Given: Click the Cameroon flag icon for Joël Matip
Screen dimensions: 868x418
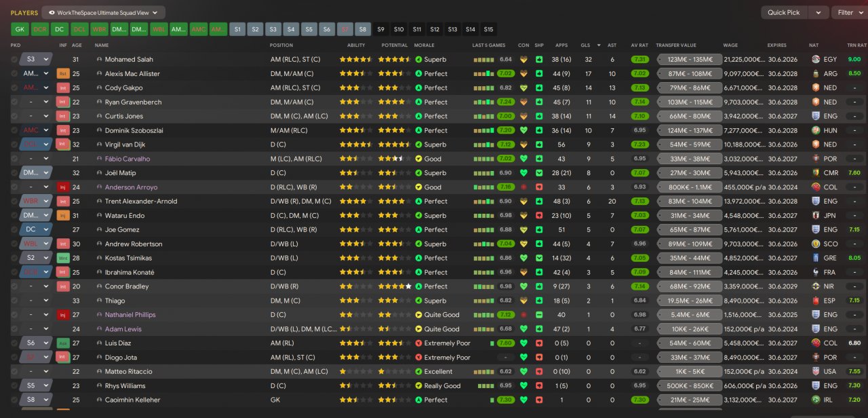Looking at the screenshot, I should click(814, 173).
